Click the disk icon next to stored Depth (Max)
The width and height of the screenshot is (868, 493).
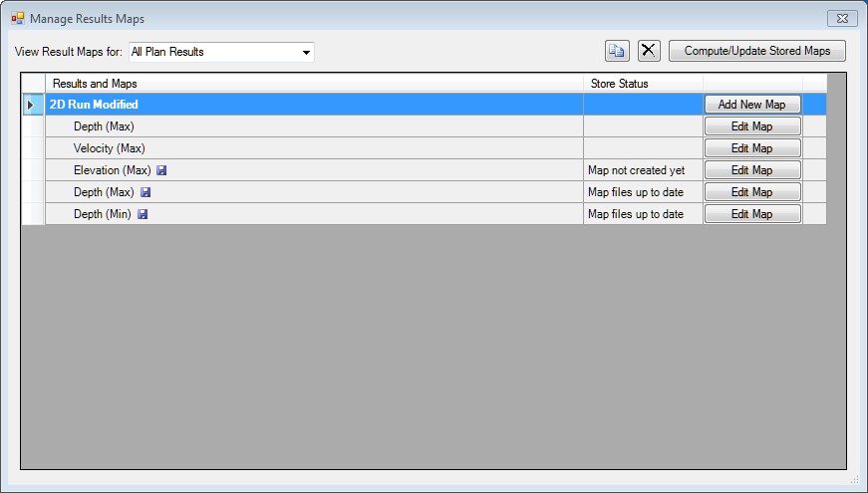click(x=145, y=192)
